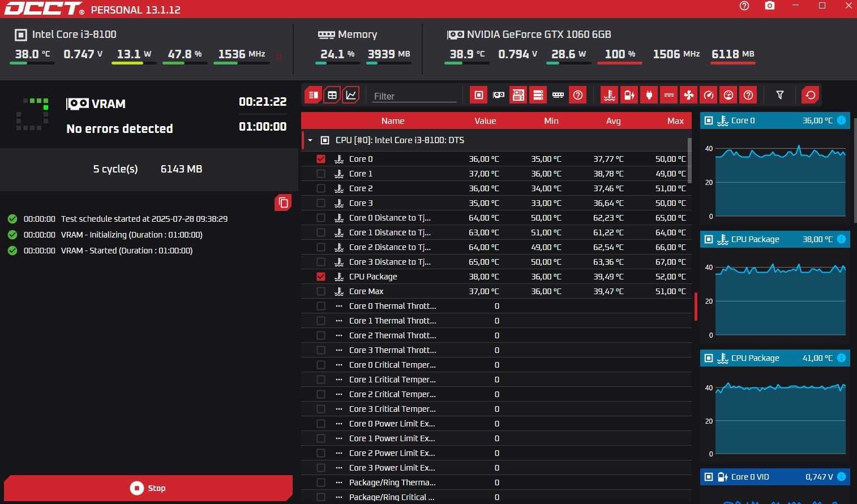Click the info icon on Core 0 graph
857x504 pixels.
[x=841, y=120]
